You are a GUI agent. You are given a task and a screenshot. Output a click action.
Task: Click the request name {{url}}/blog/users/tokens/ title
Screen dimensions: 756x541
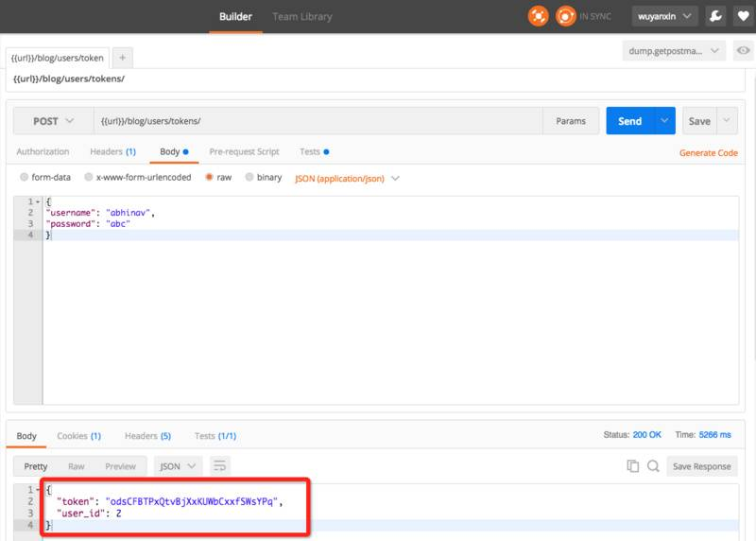tap(69, 79)
